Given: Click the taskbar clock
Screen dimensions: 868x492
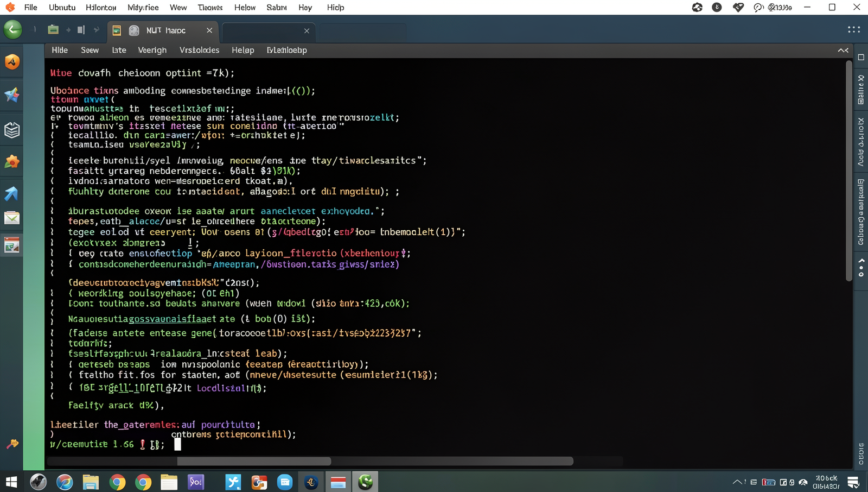Looking at the screenshot, I should tap(826, 482).
